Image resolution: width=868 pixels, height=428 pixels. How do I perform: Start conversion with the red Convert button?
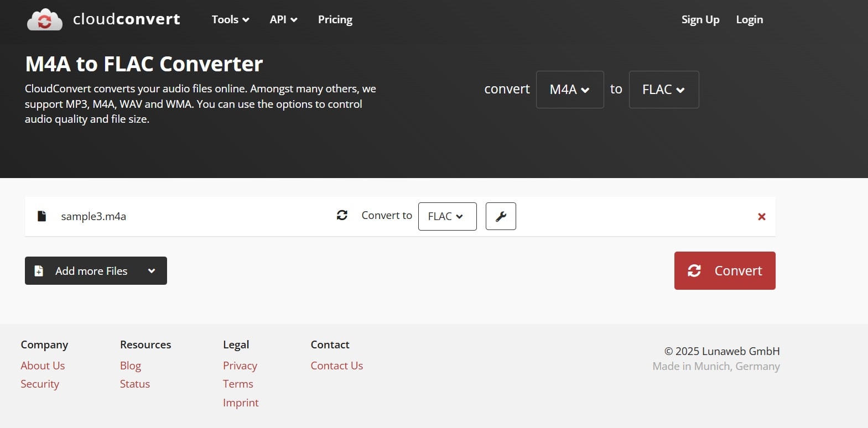click(725, 270)
